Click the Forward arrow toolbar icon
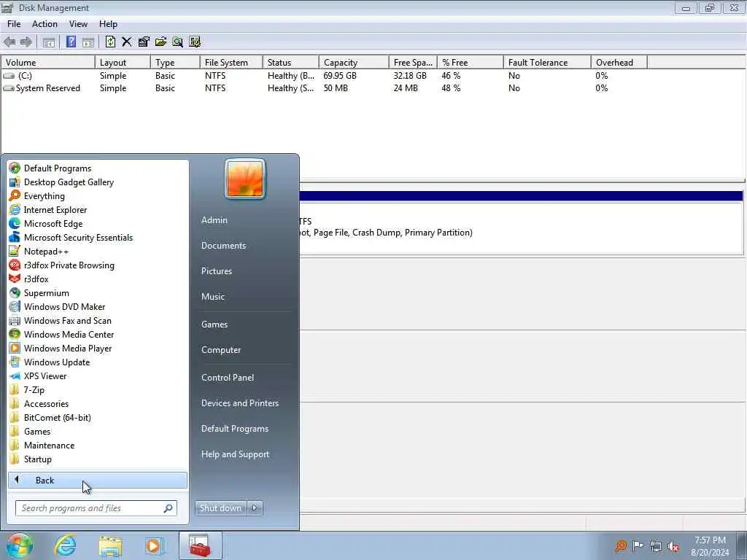 [26, 42]
